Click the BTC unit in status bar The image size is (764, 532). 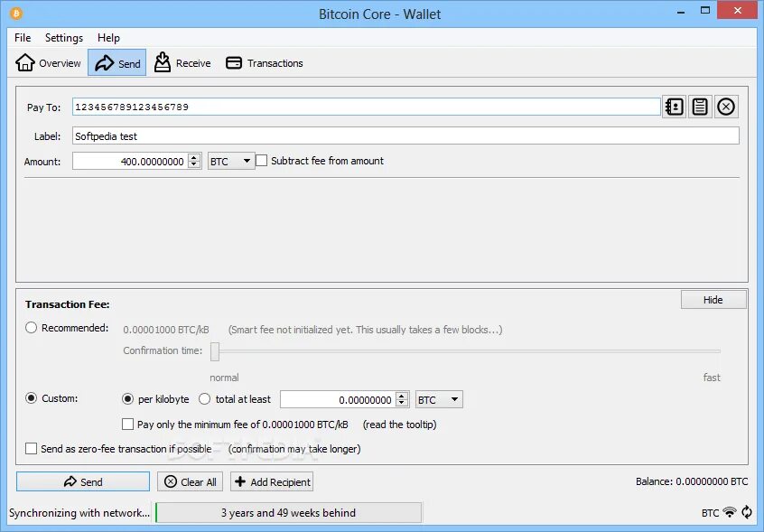(711, 512)
